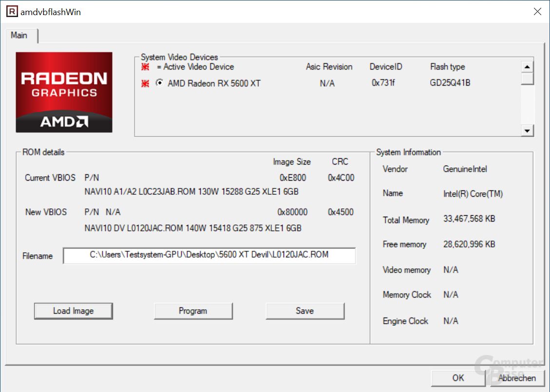Screen dimensions: 550x392
Task: Click the Total Memory value 33,467,568 KB
Action: [x=469, y=219]
